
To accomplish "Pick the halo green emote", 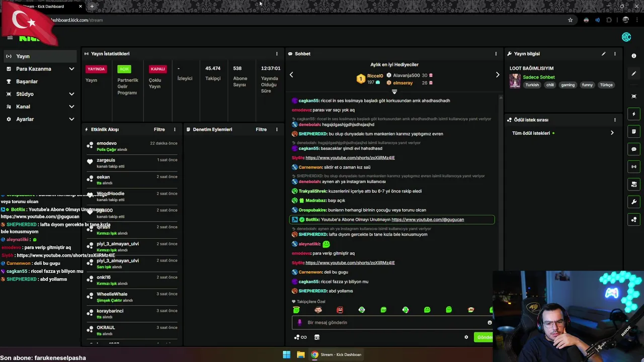I will pos(296,310).
